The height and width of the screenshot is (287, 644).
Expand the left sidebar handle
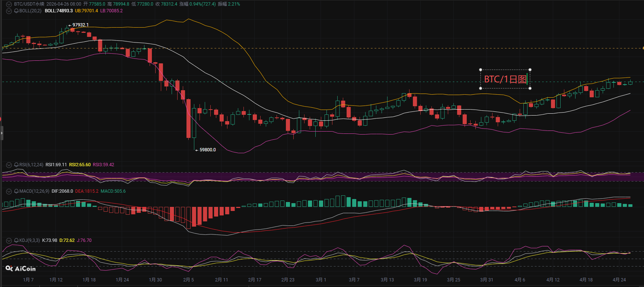pyautogui.click(x=1, y=133)
